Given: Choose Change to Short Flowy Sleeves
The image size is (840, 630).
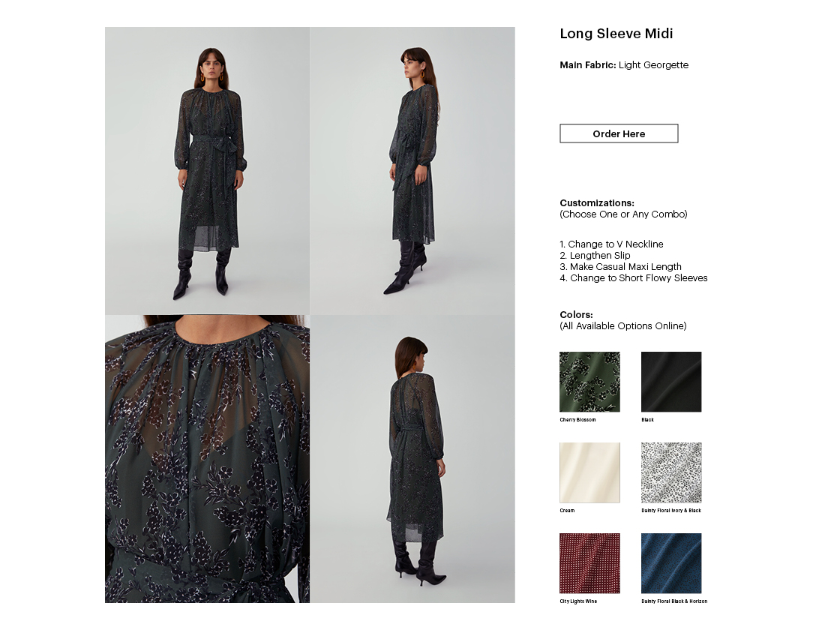Looking at the screenshot, I should [634, 278].
